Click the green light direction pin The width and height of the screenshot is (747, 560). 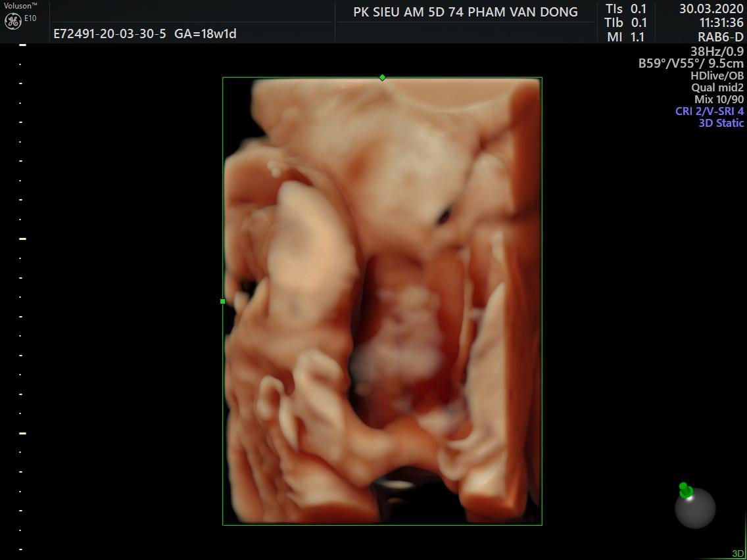pyautogui.click(x=685, y=490)
